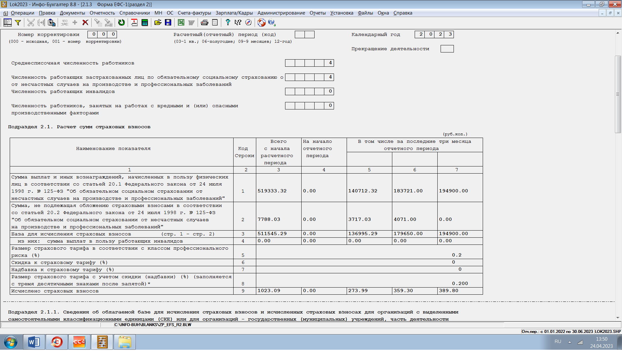Click the green refresh arrow icon
622x364 pixels.
pos(121,22)
